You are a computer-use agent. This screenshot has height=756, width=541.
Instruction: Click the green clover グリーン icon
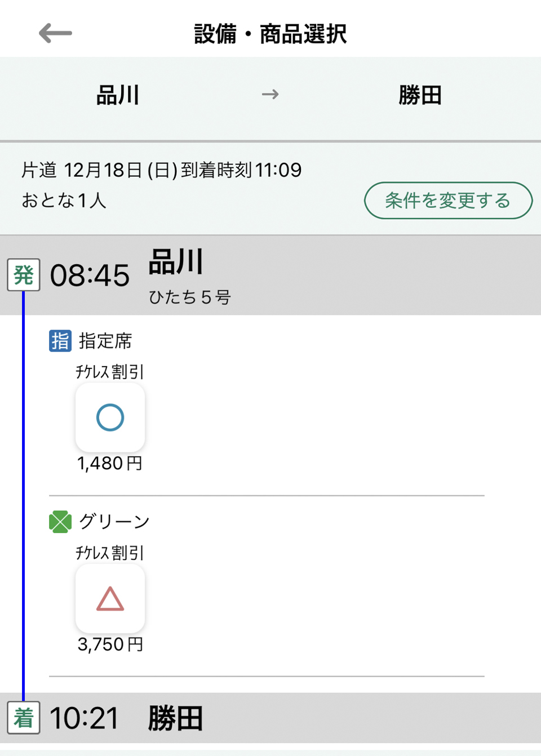pos(60,522)
